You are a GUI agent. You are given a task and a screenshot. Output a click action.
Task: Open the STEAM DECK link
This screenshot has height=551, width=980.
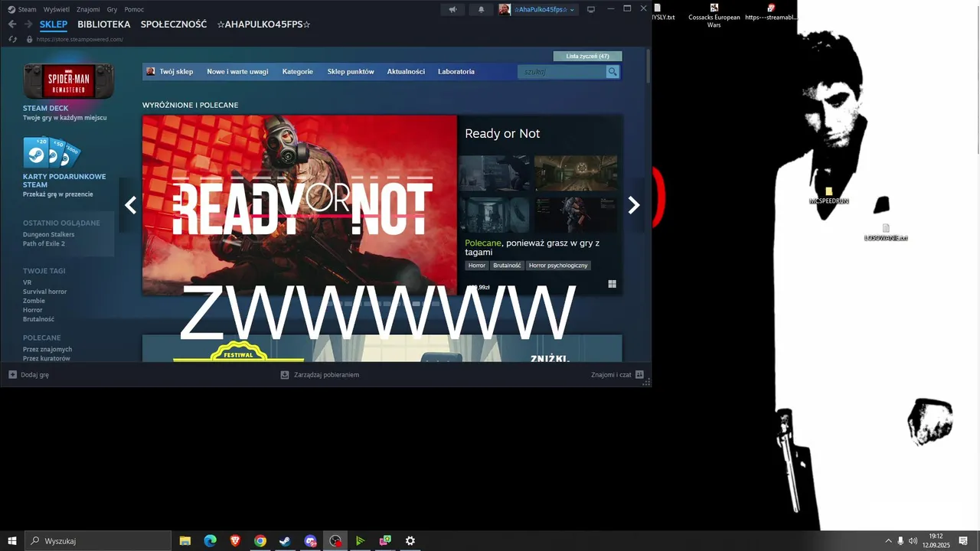coord(46,108)
